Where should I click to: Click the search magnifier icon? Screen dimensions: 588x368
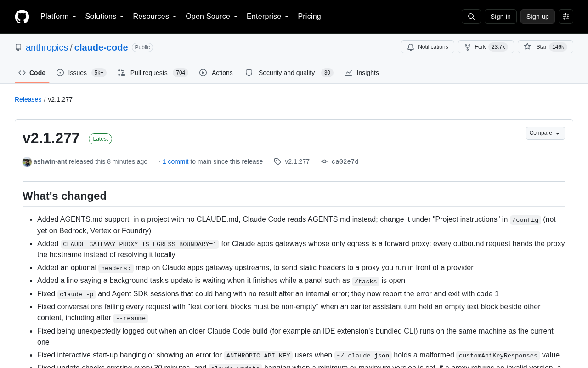(471, 17)
